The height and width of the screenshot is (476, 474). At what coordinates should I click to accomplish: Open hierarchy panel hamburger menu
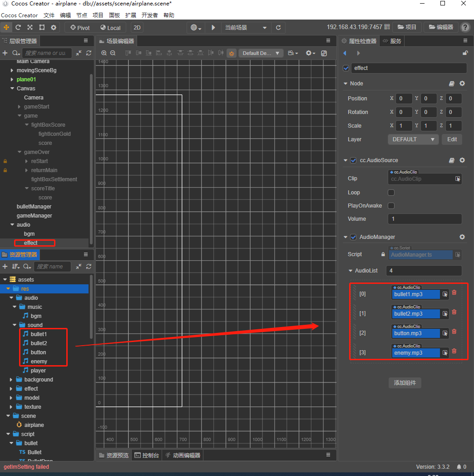point(86,41)
